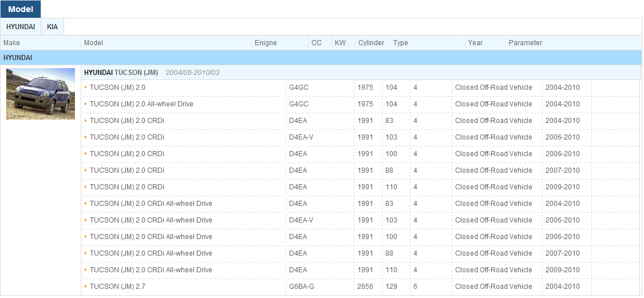Click the Parameter column header
Screen dimensions: 644x298
pyautogui.click(x=526, y=43)
